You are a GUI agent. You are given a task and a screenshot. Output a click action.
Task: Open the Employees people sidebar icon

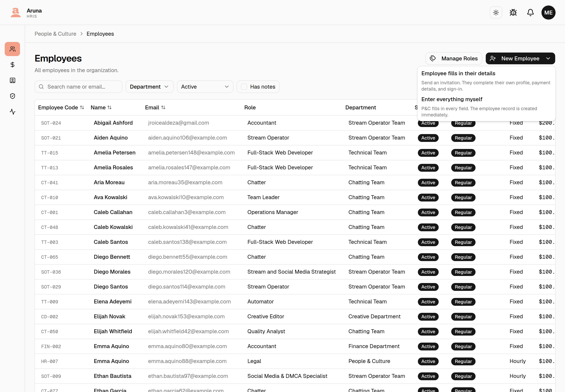click(x=13, y=49)
